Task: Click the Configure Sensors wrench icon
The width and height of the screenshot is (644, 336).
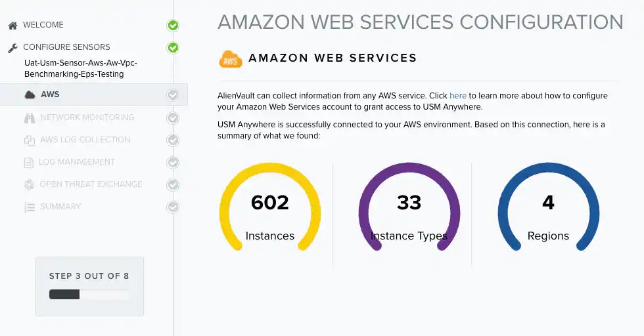Action: point(12,48)
